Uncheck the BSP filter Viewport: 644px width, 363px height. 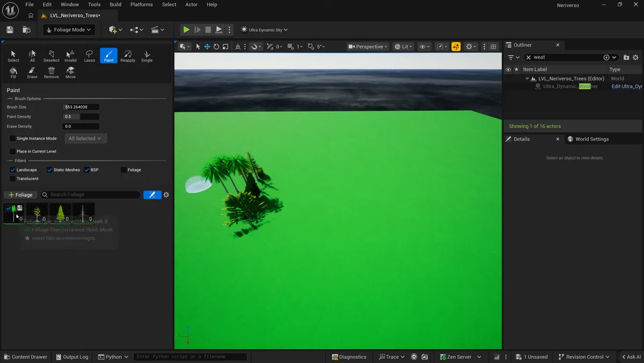coord(86,170)
